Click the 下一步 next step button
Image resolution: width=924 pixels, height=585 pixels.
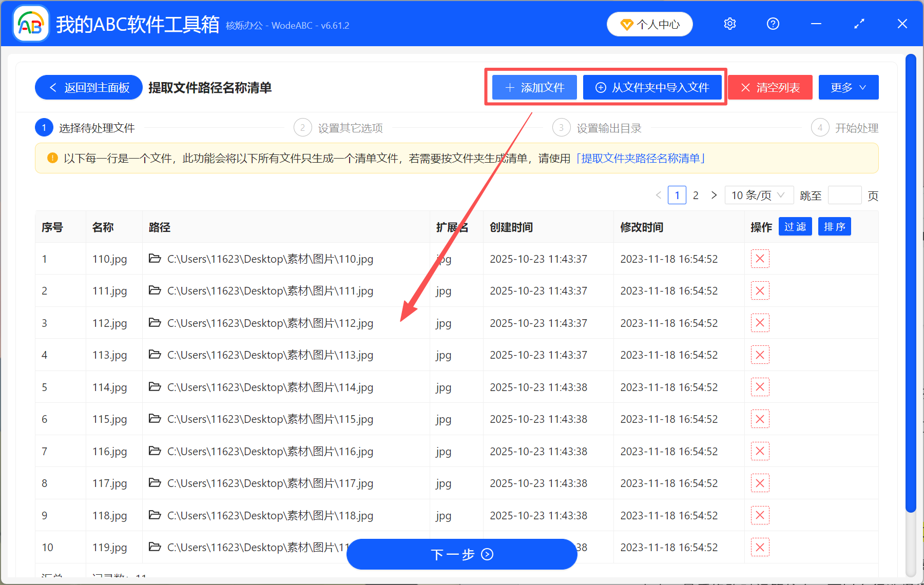461,554
